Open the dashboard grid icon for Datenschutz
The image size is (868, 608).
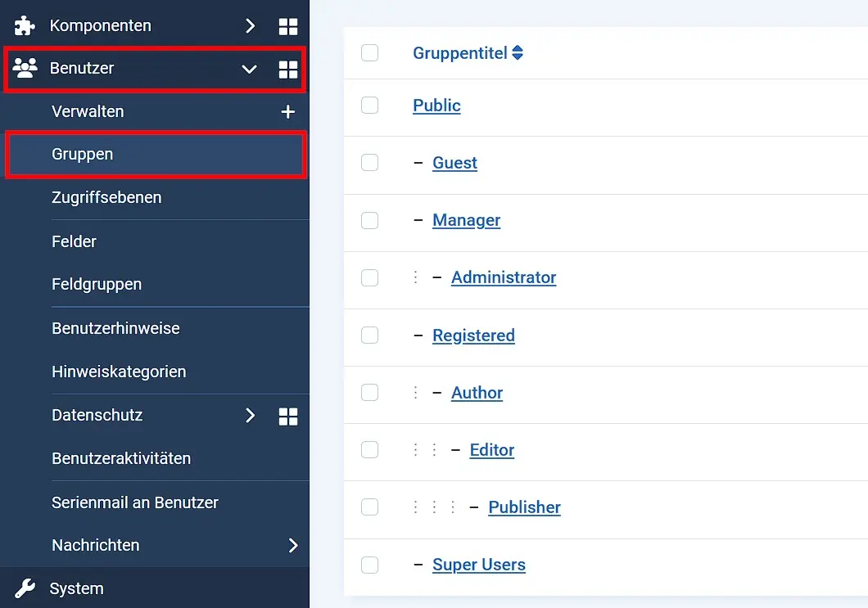click(x=288, y=416)
